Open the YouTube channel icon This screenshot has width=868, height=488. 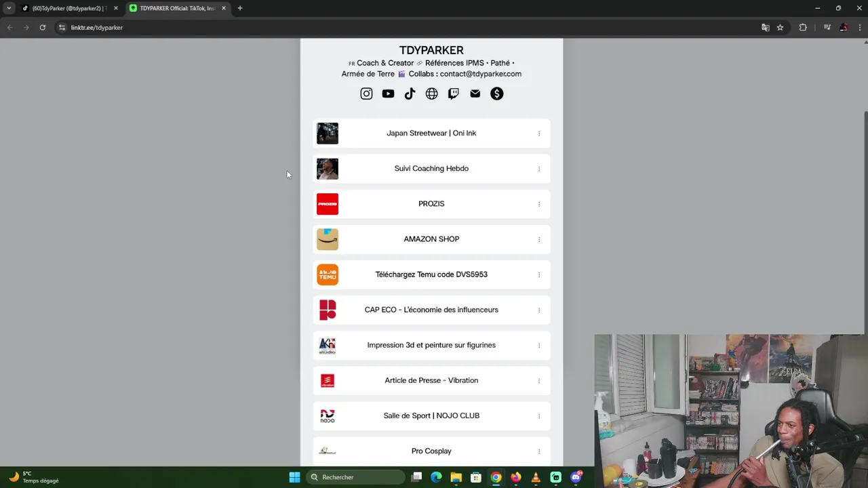tap(388, 94)
